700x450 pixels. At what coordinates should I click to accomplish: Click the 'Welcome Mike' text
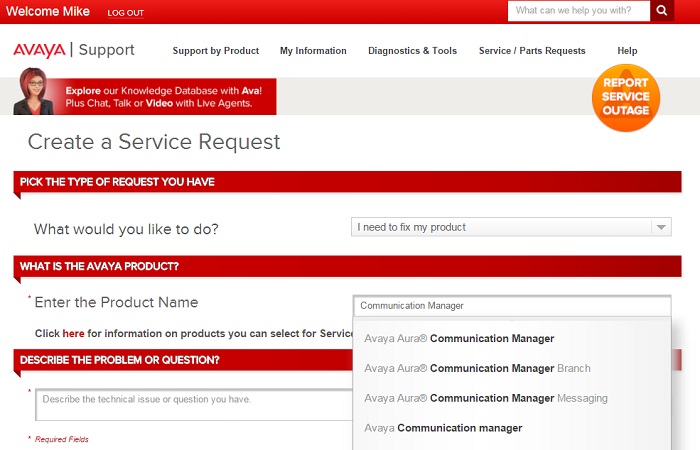(x=48, y=11)
